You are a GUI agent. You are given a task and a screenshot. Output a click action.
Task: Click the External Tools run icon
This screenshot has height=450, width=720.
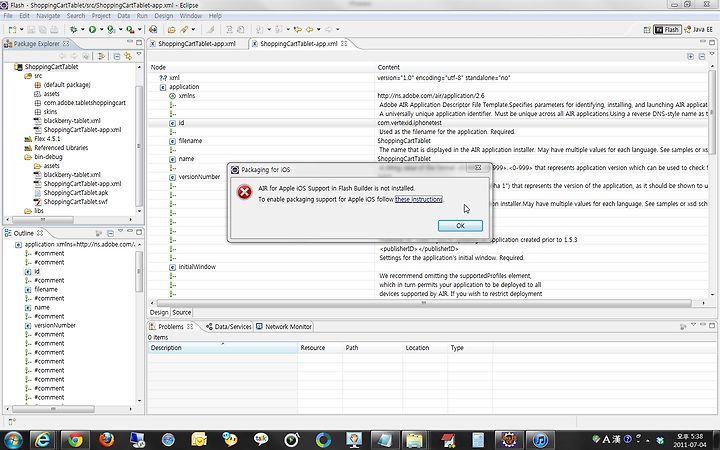[x=130, y=29]
